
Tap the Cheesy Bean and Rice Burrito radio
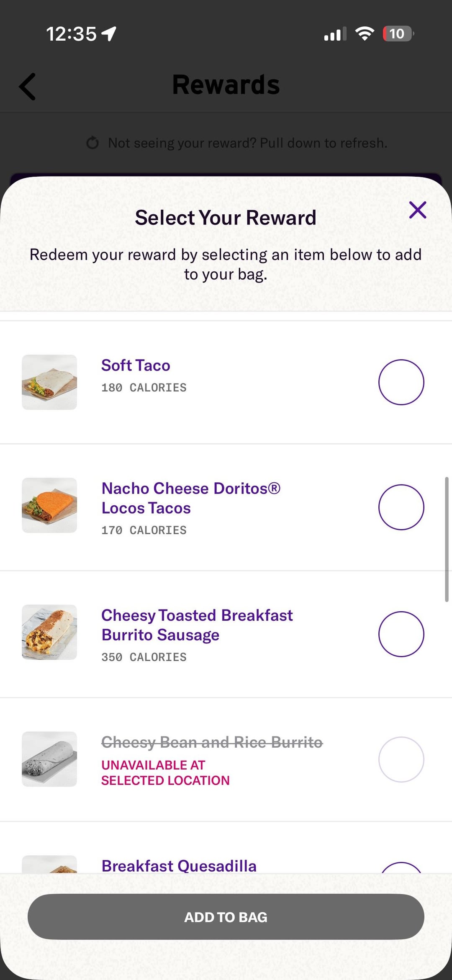coord(401,759)
